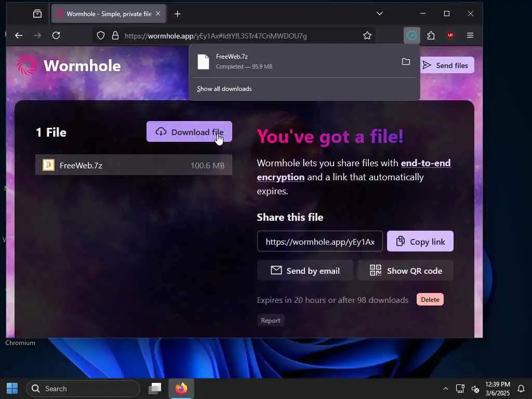Open the browser extensions puzzle icon
The height and width of the screenshot is (399, 532).
point(431,35)
